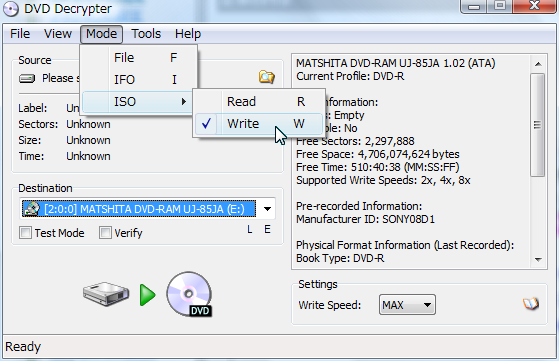
Task: Click the Unknown value beside Time
Action: [88, 156]
